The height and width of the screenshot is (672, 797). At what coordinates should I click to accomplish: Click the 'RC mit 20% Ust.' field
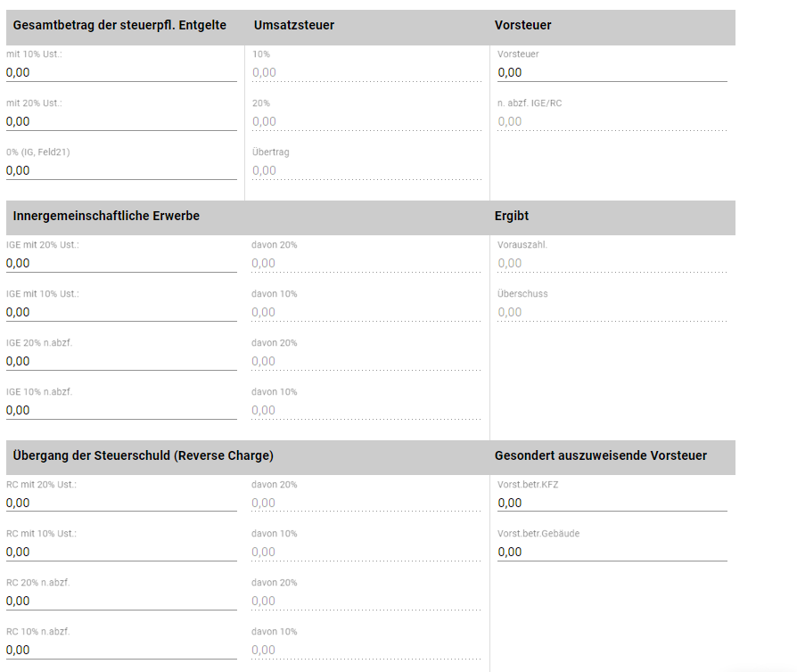pos(121,503)
